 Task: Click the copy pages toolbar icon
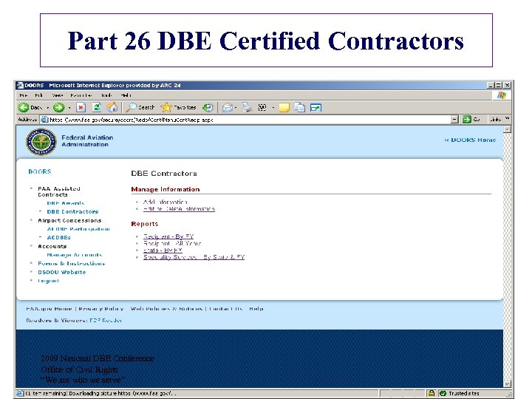pyautogui.click(x=299, y=108)
